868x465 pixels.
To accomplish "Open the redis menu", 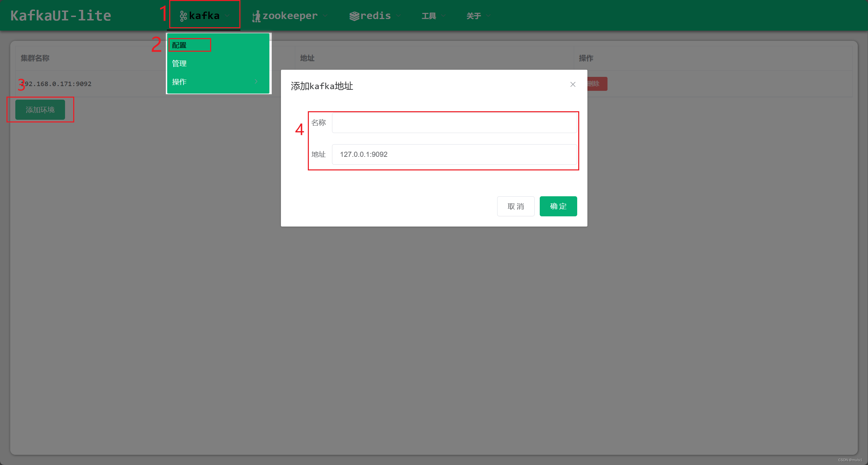I will [375, 15].
